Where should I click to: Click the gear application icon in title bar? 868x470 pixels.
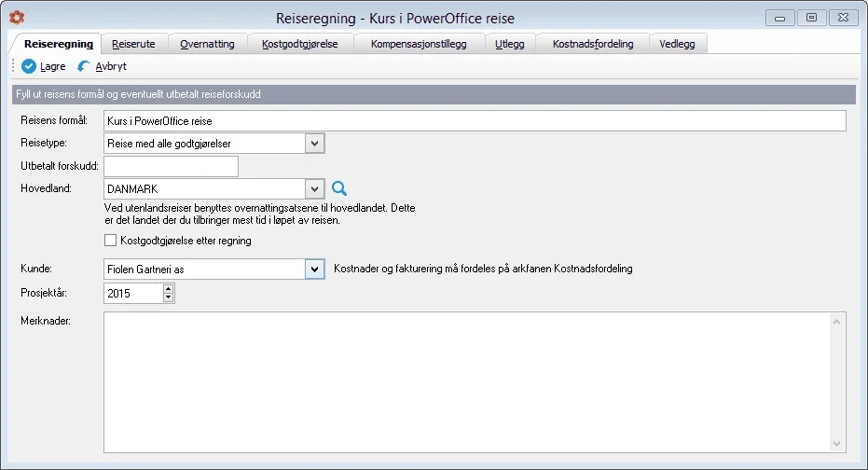point(16,18)
